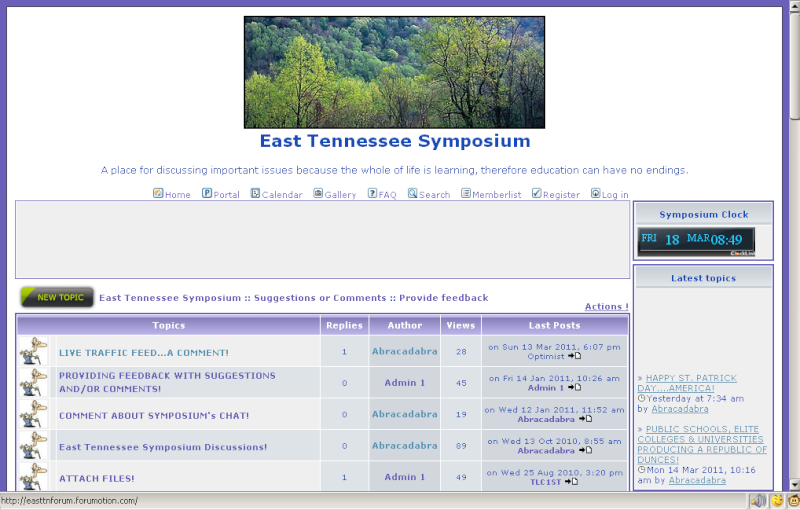Click the forest banner image

click(x=394, y=72)
